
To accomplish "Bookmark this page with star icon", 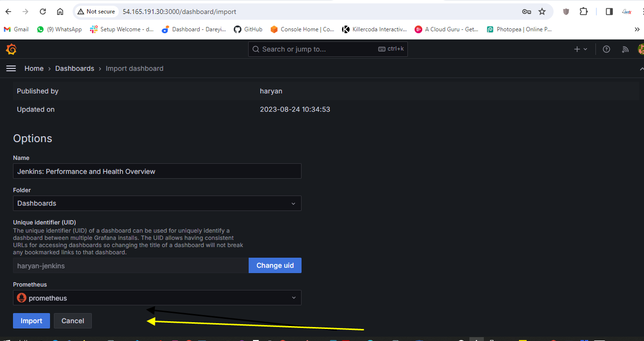I will (542, 12).
